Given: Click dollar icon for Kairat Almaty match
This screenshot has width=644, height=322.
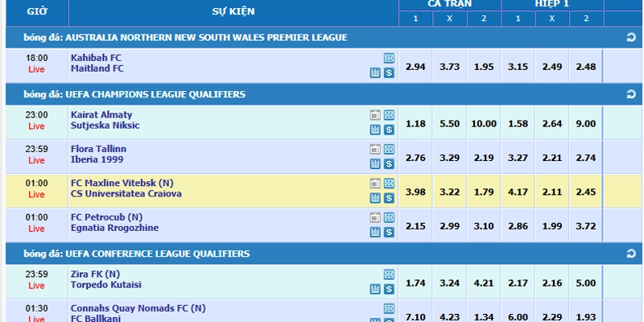Looking at the screenshot, I should [389, 130].
